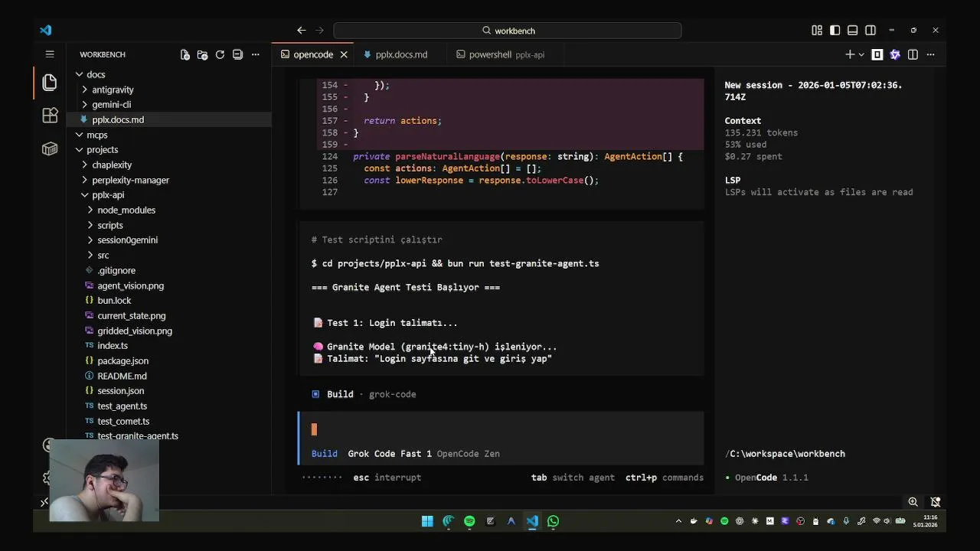
Task: Open Spotify from the taskbar
Action: (469, 521)
